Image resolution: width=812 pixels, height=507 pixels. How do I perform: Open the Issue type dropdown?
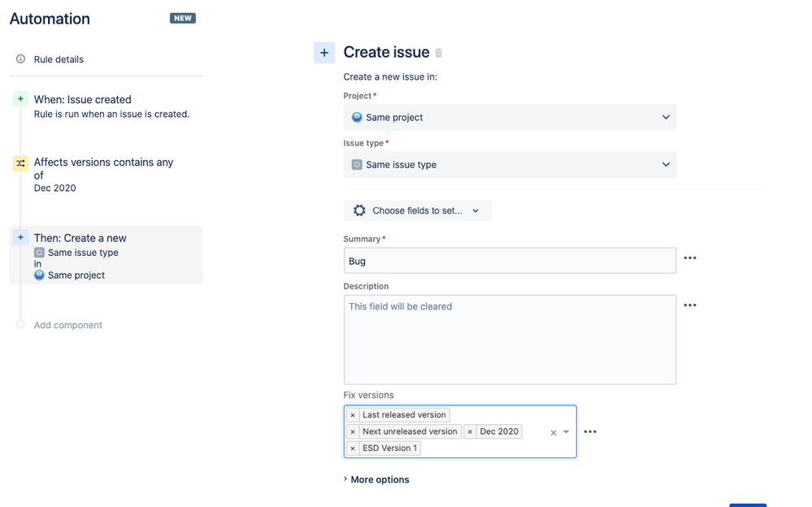click(x=510, y=164)
